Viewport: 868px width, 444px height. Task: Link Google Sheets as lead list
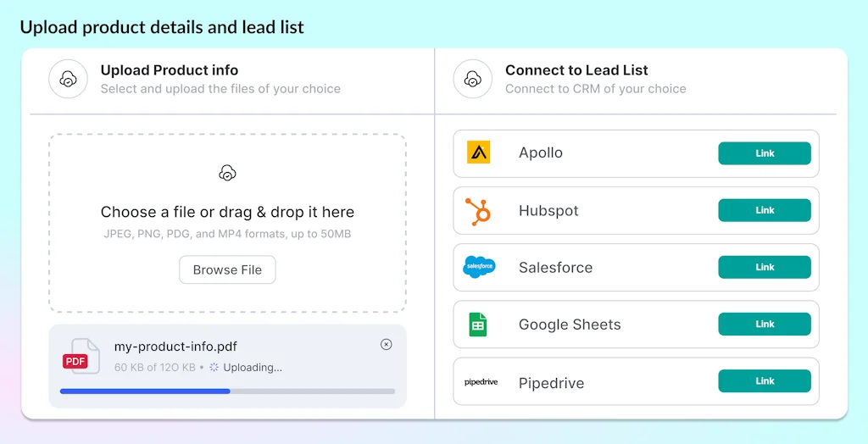tap(764, 324)
